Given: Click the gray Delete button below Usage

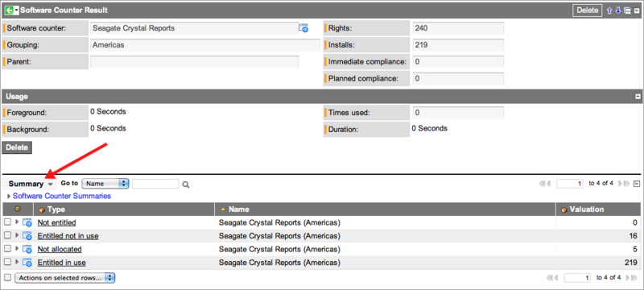Looking at the screenshot, I should pos(17,147).
